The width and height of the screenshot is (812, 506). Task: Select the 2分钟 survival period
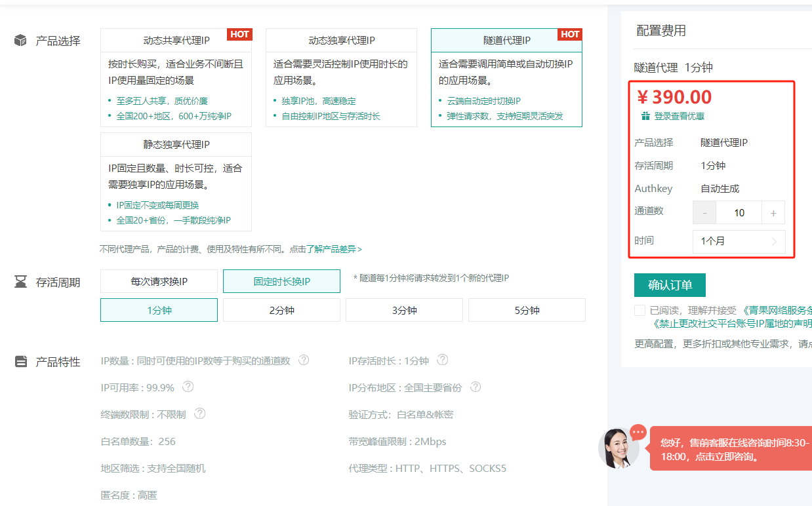[281, 310]
